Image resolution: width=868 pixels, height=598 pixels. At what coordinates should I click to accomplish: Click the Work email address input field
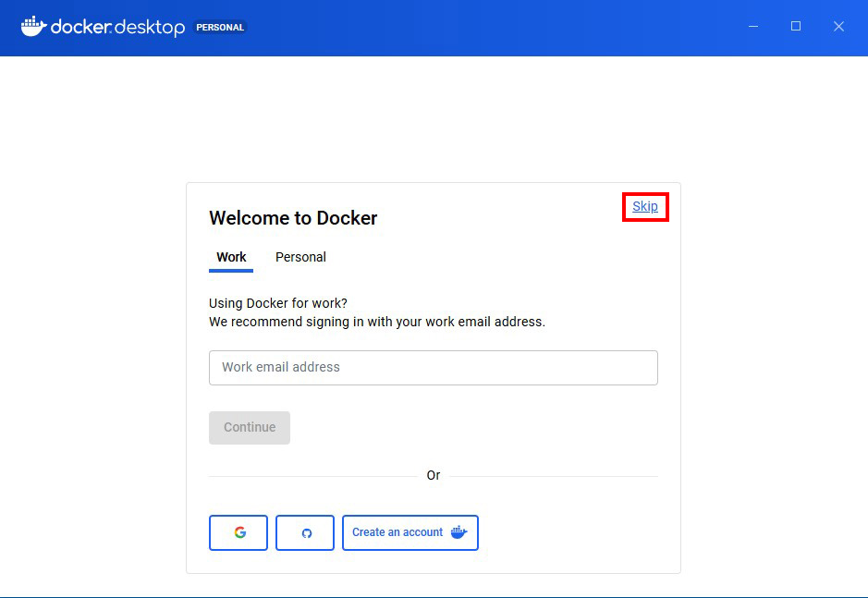(x=433, y=367)
